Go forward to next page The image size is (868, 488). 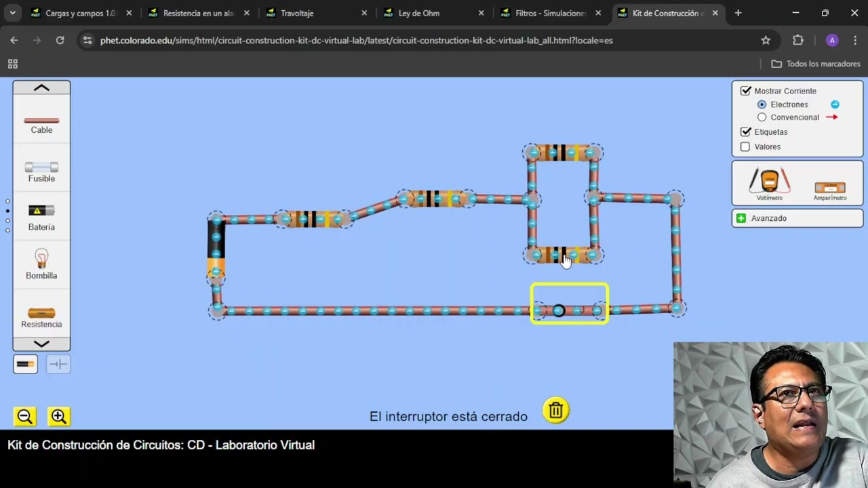coord(37,40)
